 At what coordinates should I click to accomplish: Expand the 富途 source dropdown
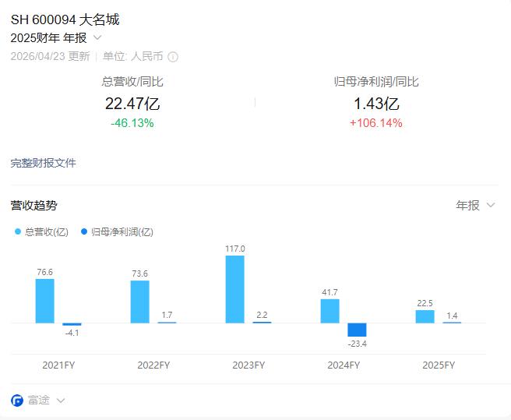click(61, 401)
